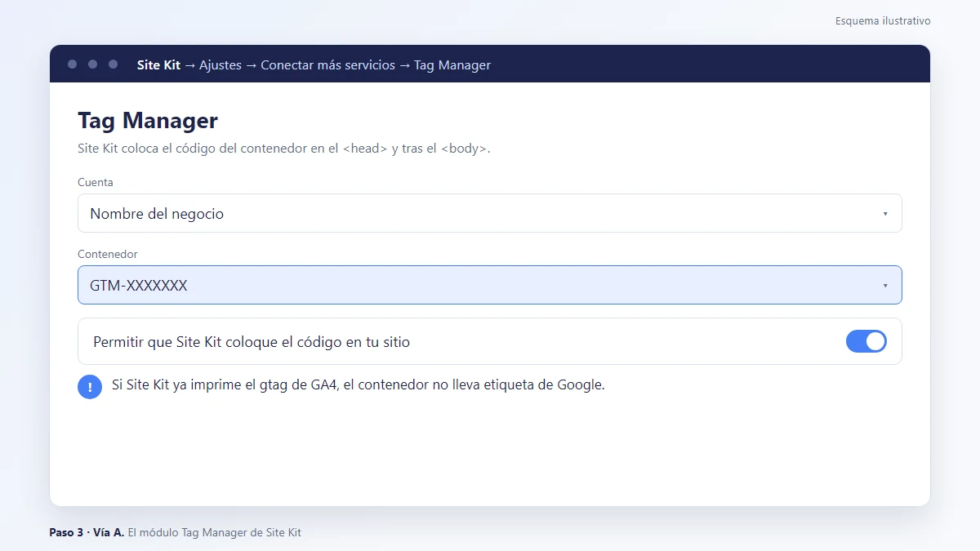Click the Tag Manager heading
980x551 pixels.
148,121
